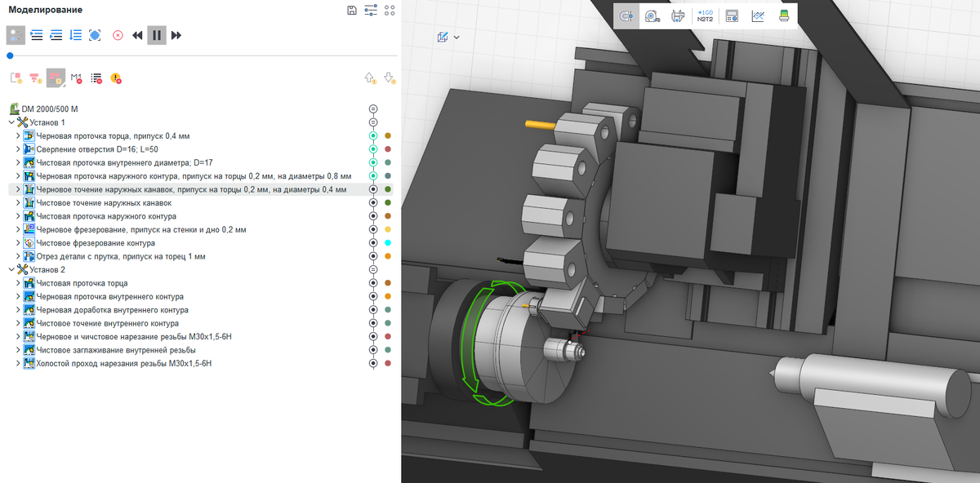Select Черновая доработка внутреннего контура operation
The image size is (980, 483).
112,310
